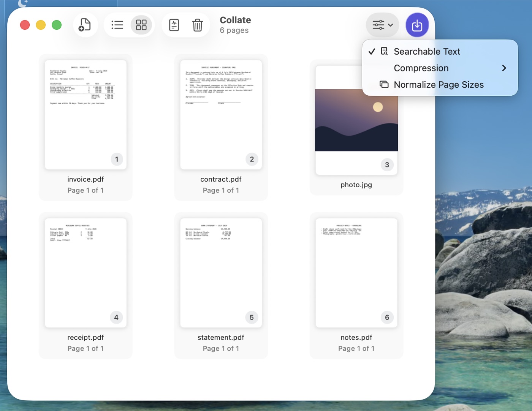Click the purple export button
The width and height of the screenshot is (532, 411).
coord(417,25)
